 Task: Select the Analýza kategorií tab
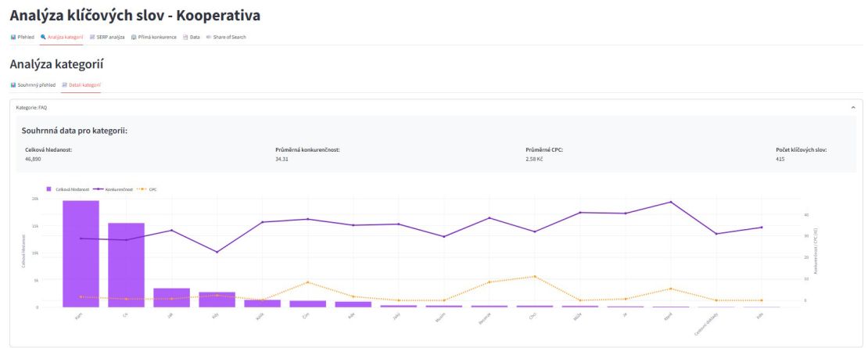62,37
